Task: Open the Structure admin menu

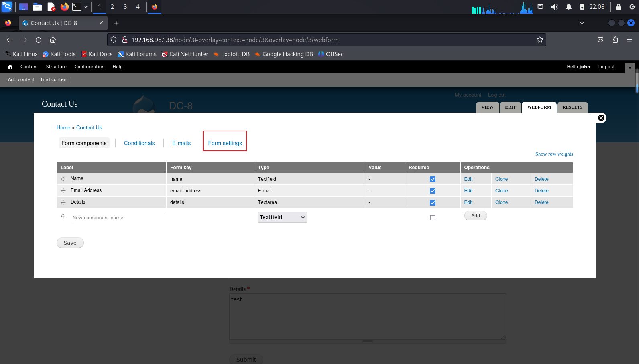Action: 56,67
